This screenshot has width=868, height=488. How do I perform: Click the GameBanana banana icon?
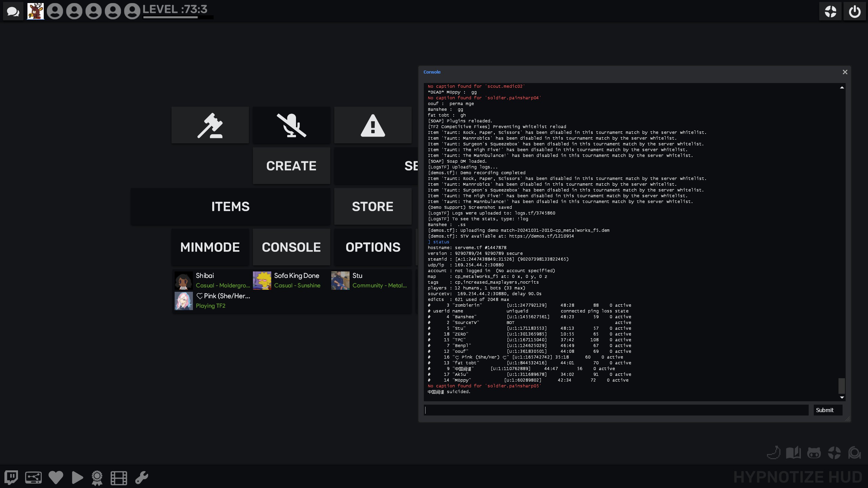[773, 453]
